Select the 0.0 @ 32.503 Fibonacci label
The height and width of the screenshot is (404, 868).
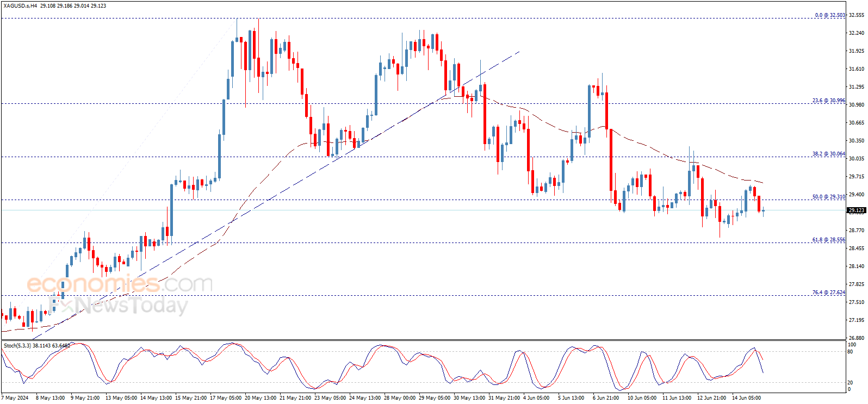tap(830, 15)
